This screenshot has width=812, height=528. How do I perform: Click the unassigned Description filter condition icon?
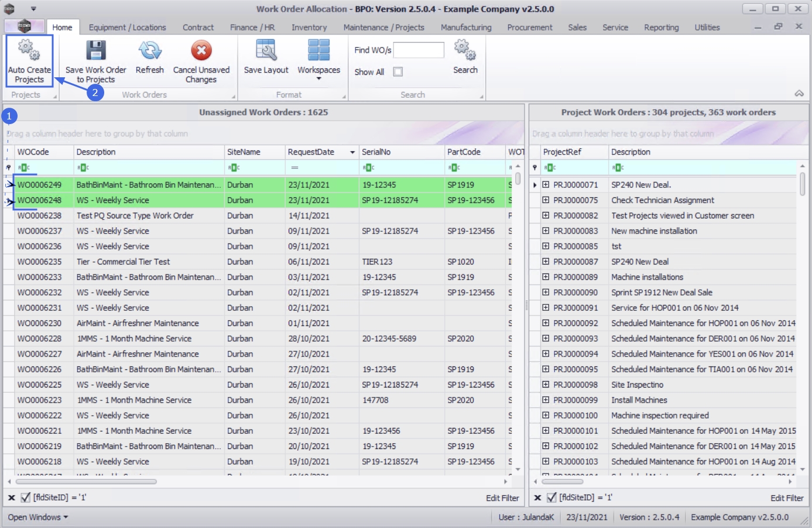pos(83,167)
